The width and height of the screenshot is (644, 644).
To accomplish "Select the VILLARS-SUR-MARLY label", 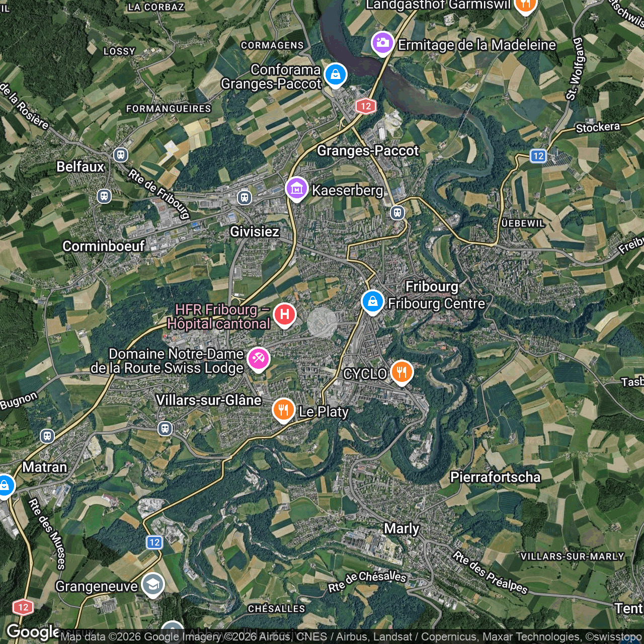I will point(572,556).
